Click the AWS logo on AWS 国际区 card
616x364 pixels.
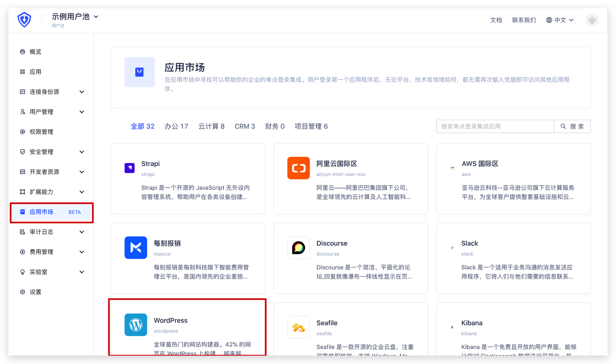click(452, 168)
